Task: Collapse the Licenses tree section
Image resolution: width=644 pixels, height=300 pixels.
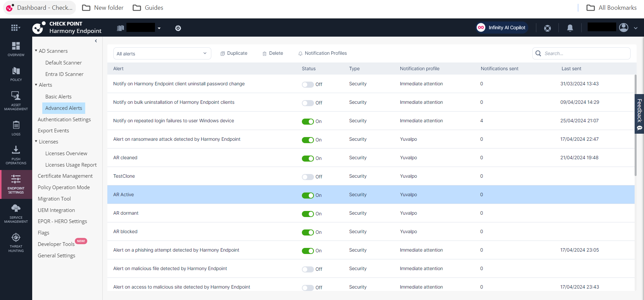Action: [x=36, y=141]
